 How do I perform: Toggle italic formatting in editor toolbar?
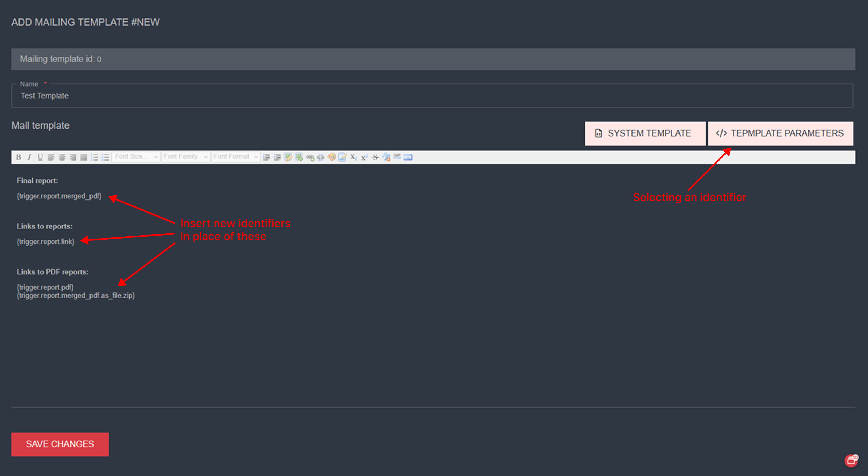click(29, 157)
